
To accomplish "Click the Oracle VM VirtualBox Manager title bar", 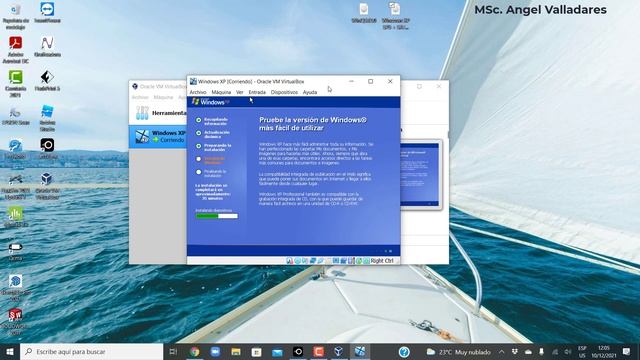I will click(x=158, y=87).
